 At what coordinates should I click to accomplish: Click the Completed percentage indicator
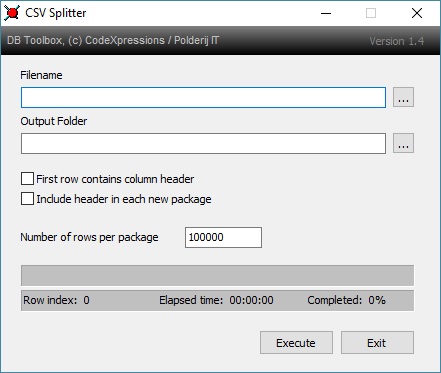pos(346,300)
